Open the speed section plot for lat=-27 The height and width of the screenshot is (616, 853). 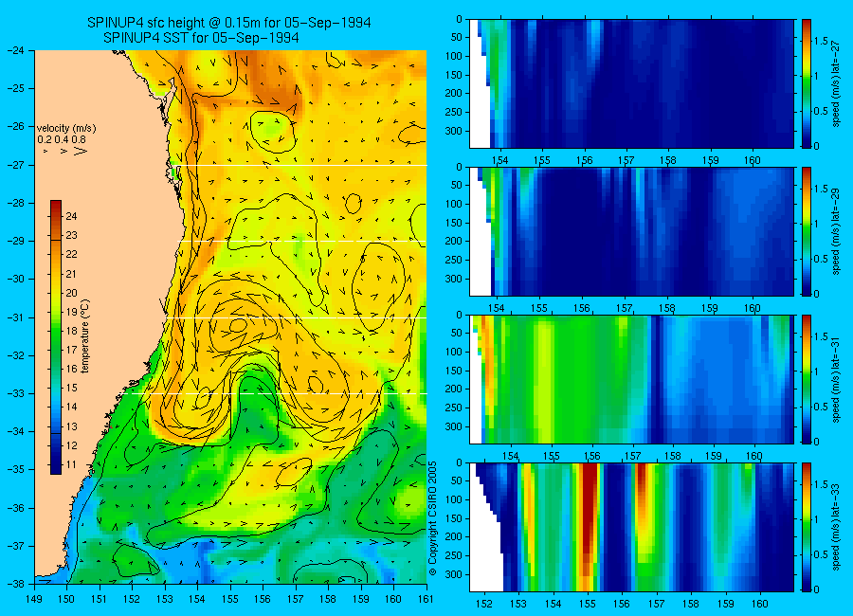pos(631,83)
